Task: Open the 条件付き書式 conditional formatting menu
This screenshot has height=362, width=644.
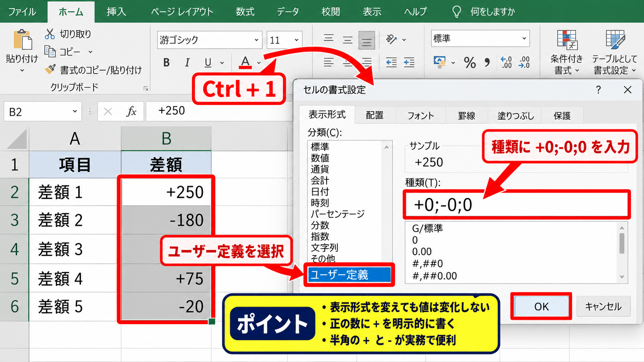Action: (566, 52)
